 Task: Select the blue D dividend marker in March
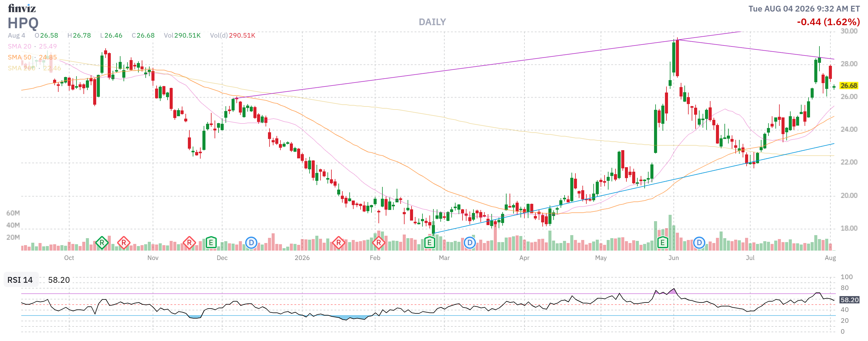point(470,243)
